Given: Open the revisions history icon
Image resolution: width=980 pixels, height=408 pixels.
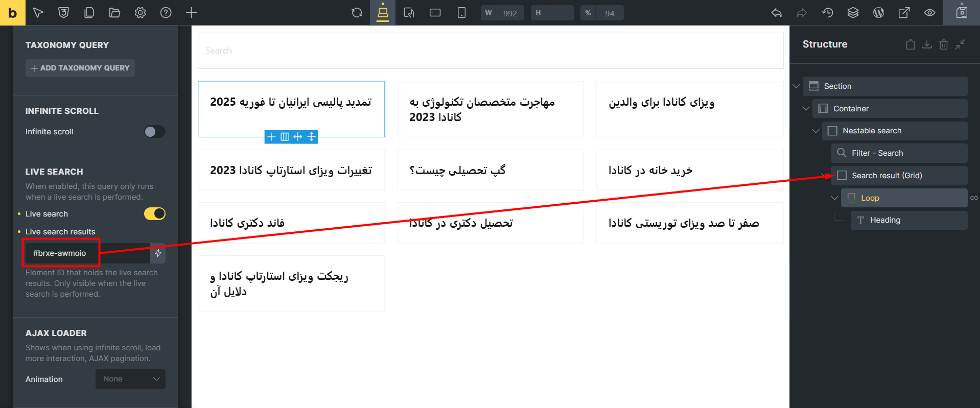Looking at the screenshot, I should click(x=828, y=13).
